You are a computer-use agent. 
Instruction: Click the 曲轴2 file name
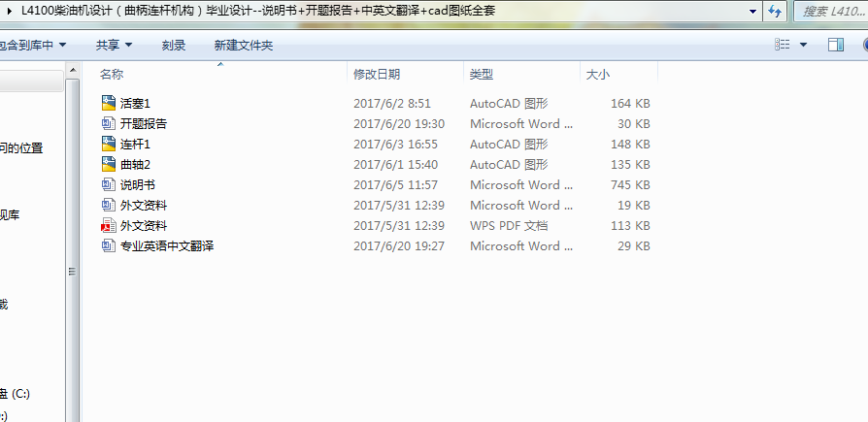tap(135, 165)
